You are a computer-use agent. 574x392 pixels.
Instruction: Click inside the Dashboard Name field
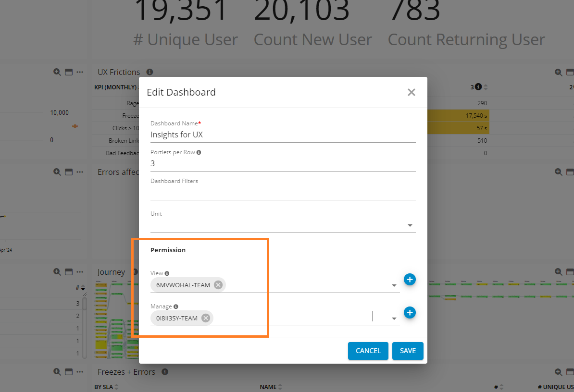pos(240,135)
